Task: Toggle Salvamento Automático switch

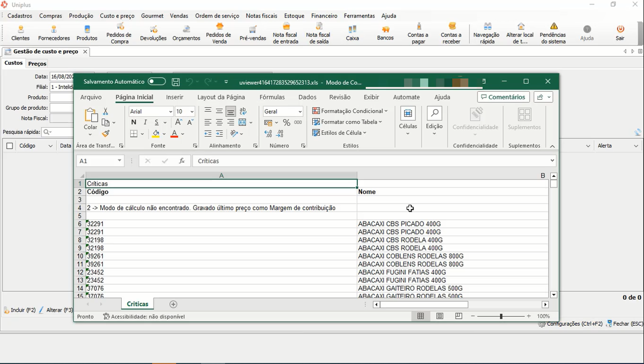Action: [x=157, y=82]
